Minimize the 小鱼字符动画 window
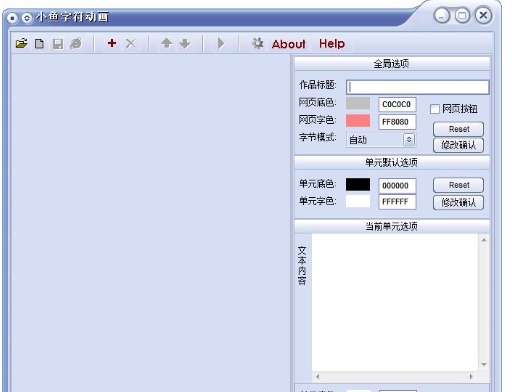The width and height of the screenshot is (512, 392). [x=442, y=16]
